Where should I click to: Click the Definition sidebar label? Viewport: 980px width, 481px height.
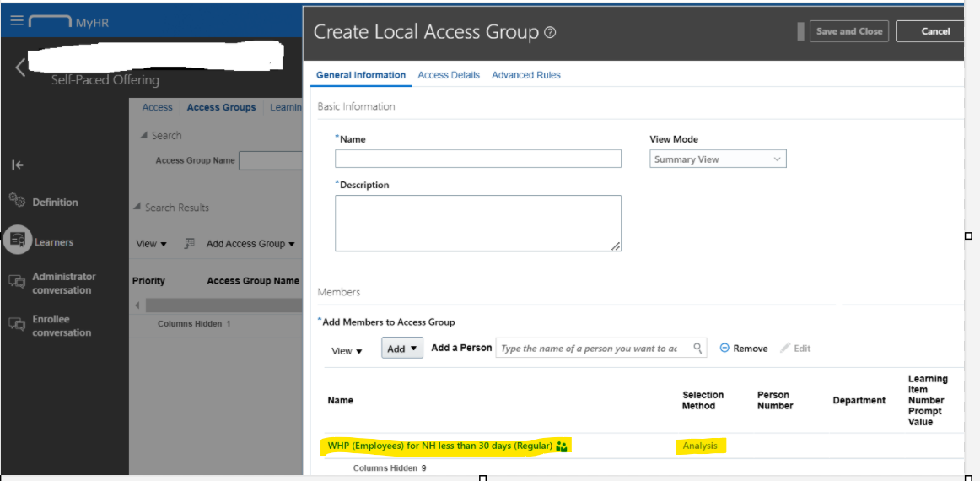coord(55,202)
